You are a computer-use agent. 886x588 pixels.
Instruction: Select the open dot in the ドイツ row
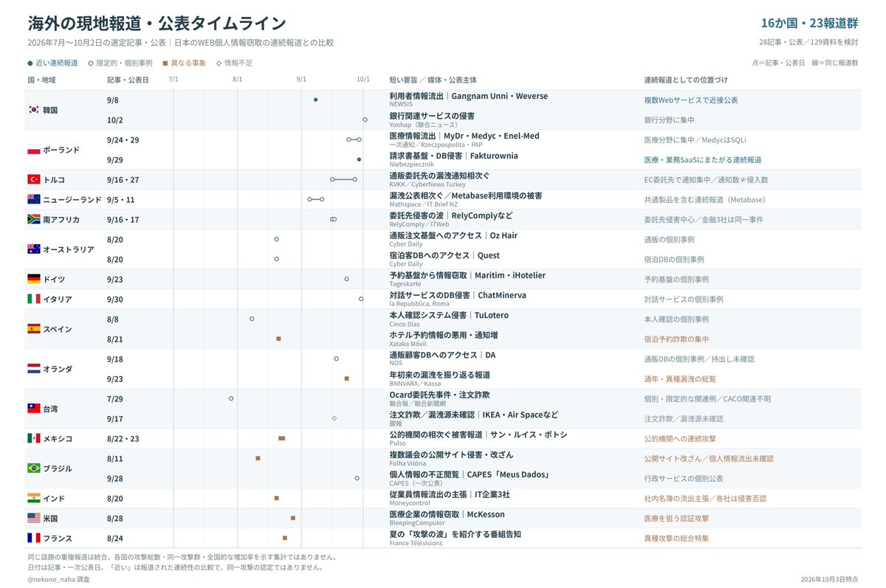coord(346,279)
